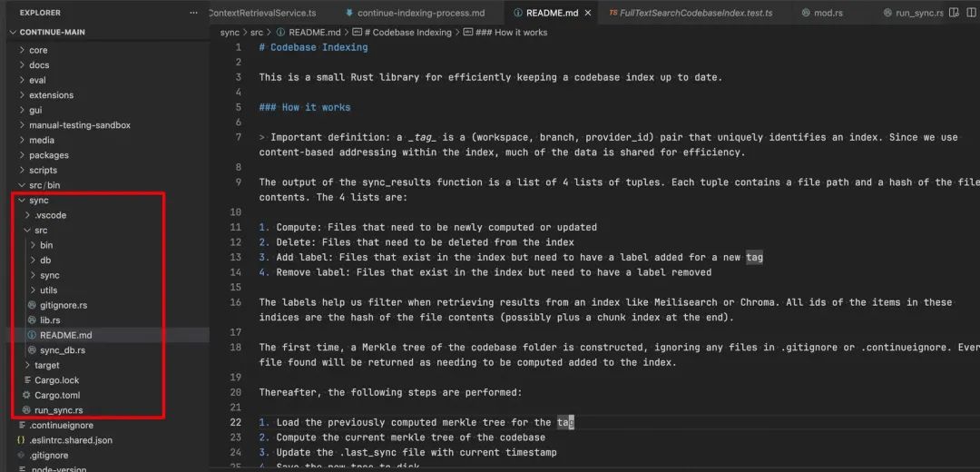Click the Rust icon on mod.rs tab
The width and height of the screenshot is (980, 472).
(x=806, y=13)
